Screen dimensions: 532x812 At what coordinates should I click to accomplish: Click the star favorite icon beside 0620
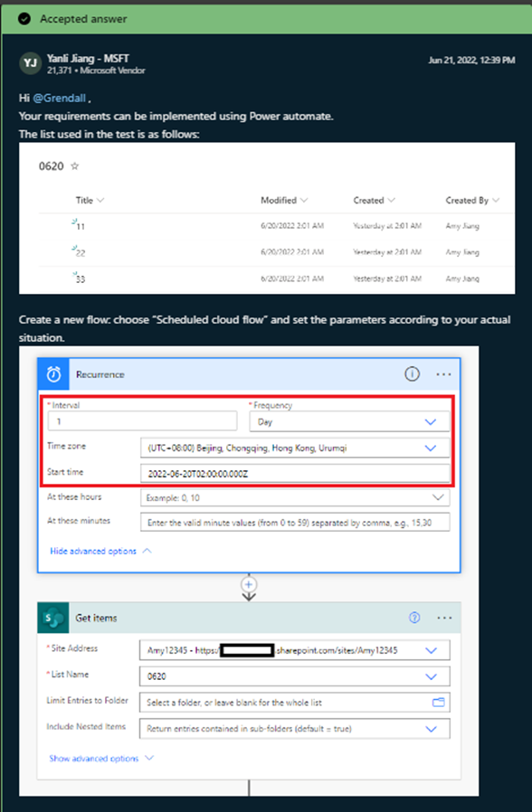(74, 166)
